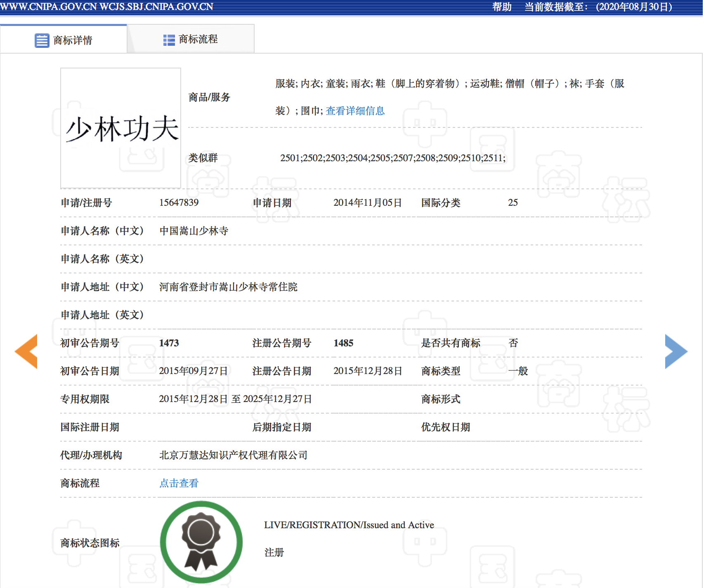Click the 优先权日期 label
Screen dimensions: 704x588
(445, 427)
